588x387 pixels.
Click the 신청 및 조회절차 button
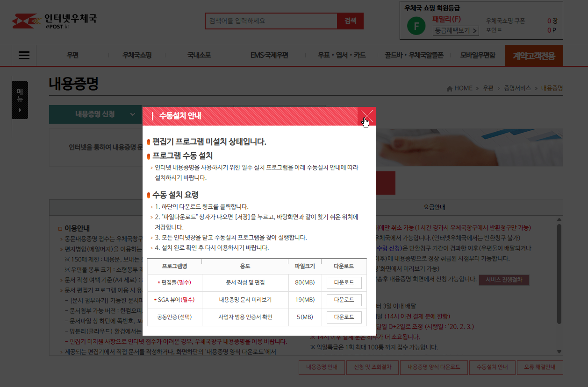point(372,367)
